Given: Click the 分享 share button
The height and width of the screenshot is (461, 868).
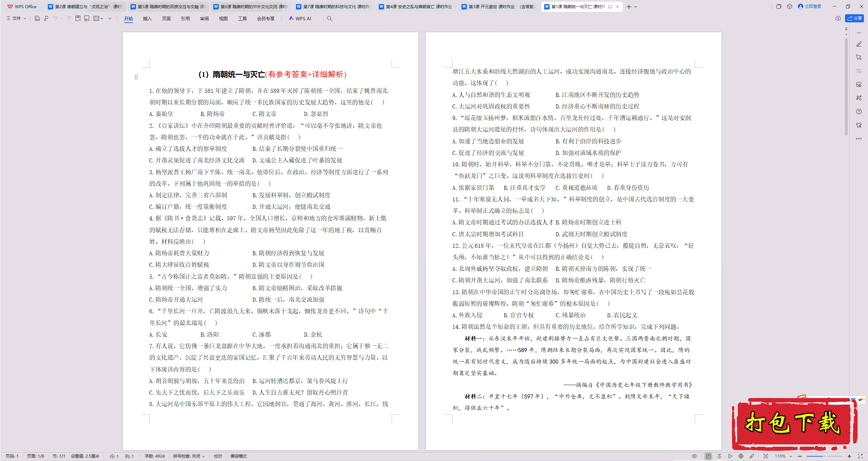Looking at the screenshot, I should tap(854, 18).
